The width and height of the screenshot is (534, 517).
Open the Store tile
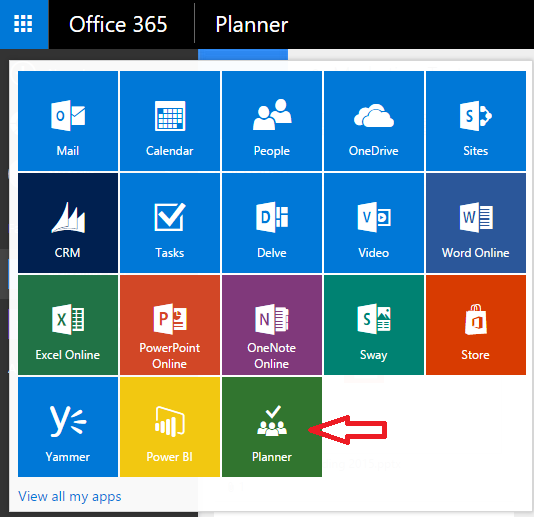tap(476, 325)
